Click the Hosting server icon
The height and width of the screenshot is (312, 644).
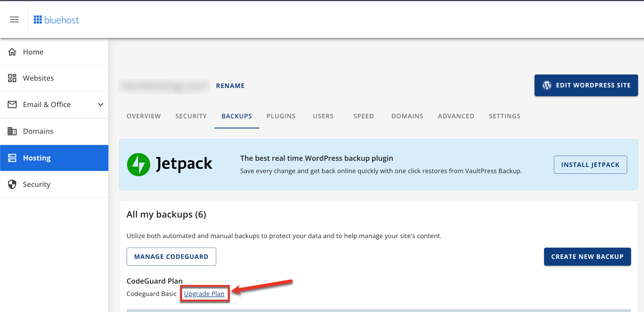coord(12,158)
